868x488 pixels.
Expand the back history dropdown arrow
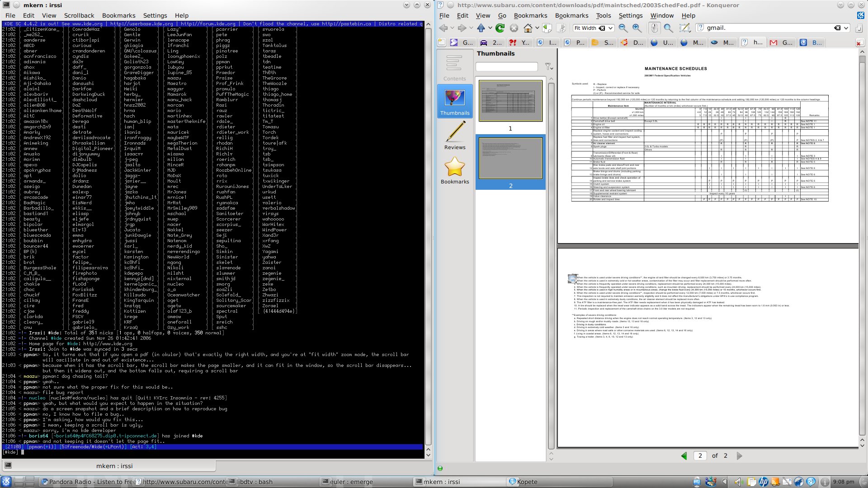pyautogui.click(x=452, y=28)
